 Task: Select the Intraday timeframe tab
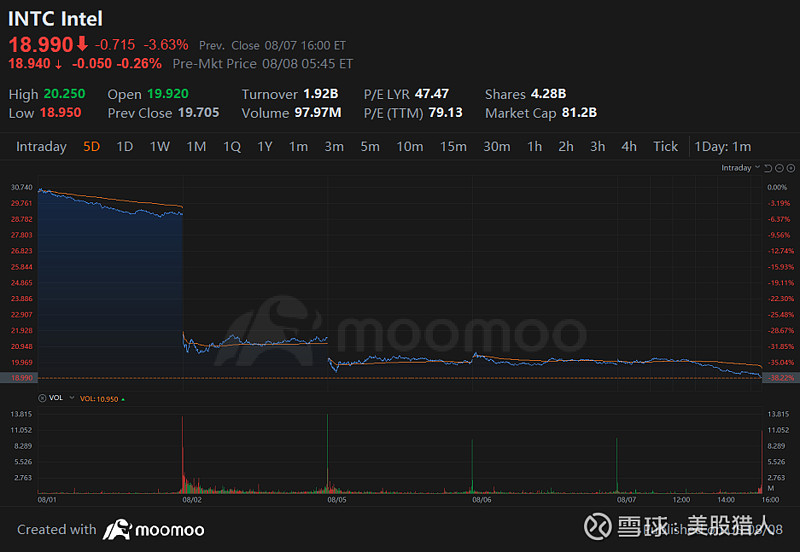point(41,147)
